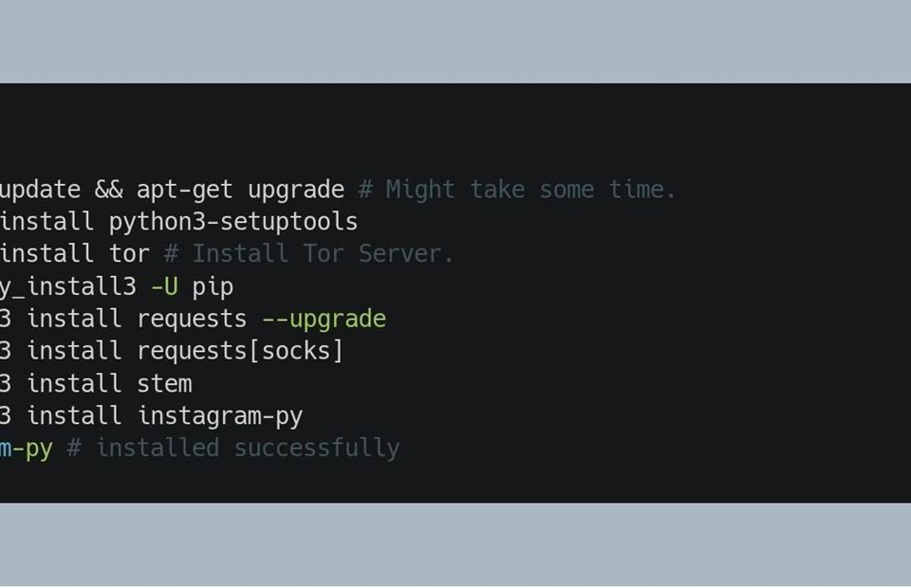This screenshot has height=588, width=911.
Task: Click the 'y_install3' command text
Action: click(68, 287)
